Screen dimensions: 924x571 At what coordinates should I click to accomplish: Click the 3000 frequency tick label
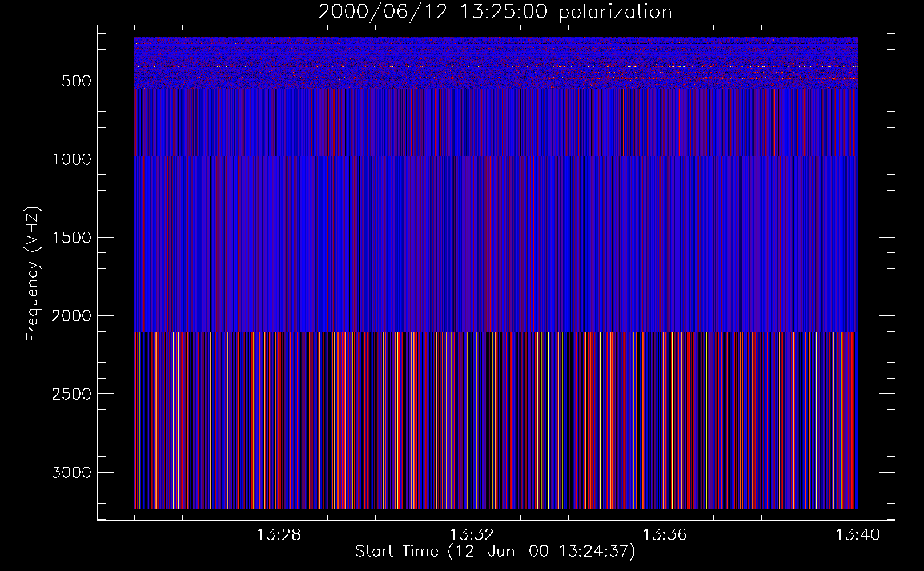click(x=71, y=473)
